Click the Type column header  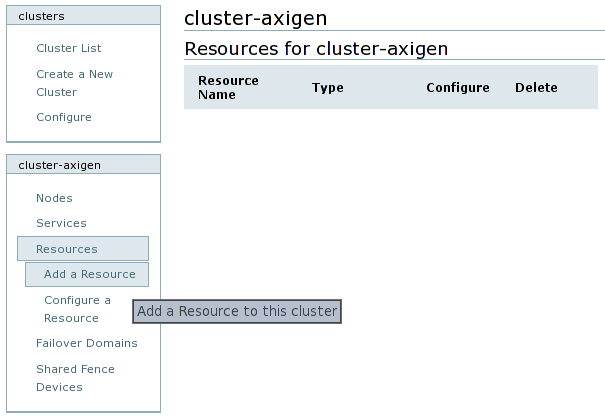click(327, 87)
